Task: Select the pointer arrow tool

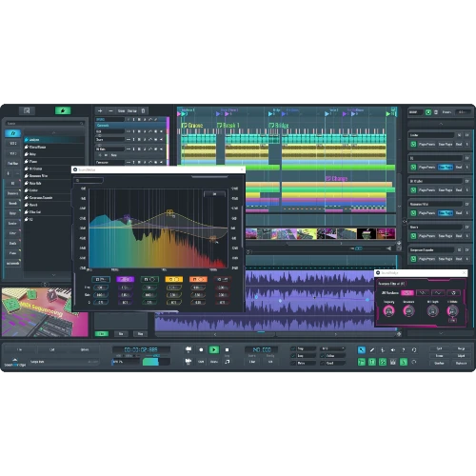Action: pos(362,350)
